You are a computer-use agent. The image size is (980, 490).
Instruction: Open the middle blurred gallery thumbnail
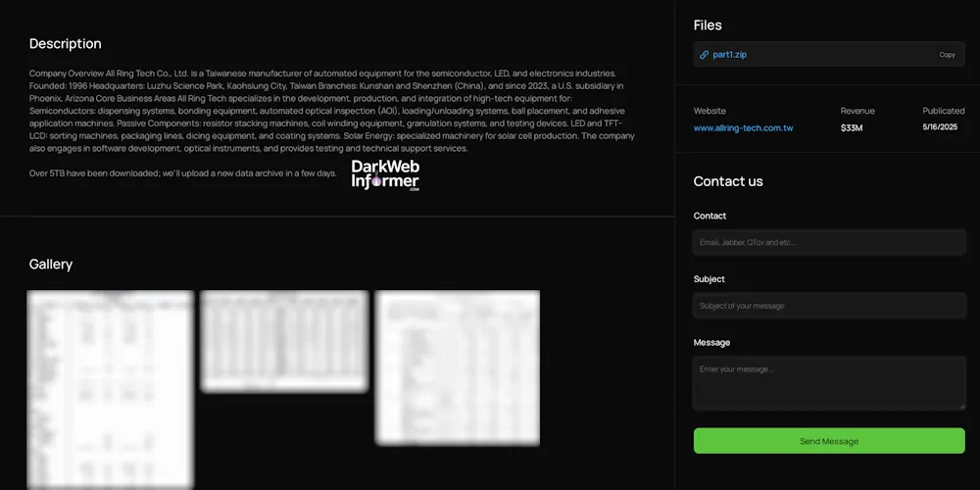(x=284, y=341)
